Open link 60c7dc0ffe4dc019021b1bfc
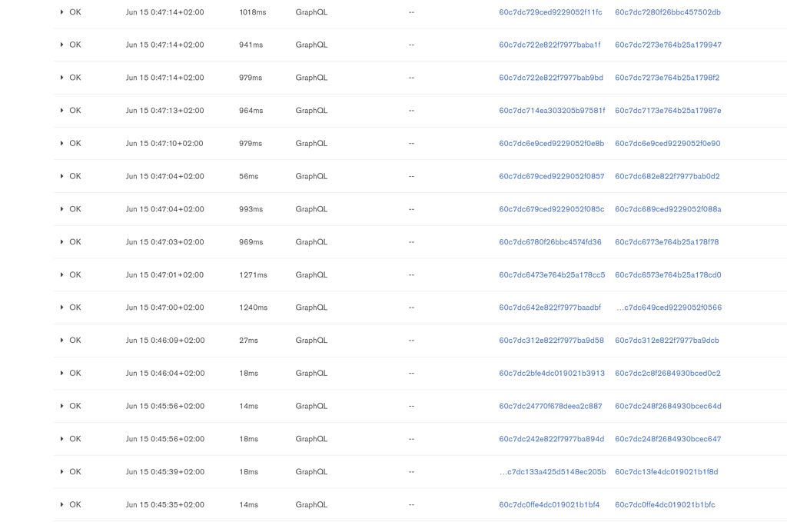Image resolution: width=787 pixels, height=532 pixels. click(664, 504)
